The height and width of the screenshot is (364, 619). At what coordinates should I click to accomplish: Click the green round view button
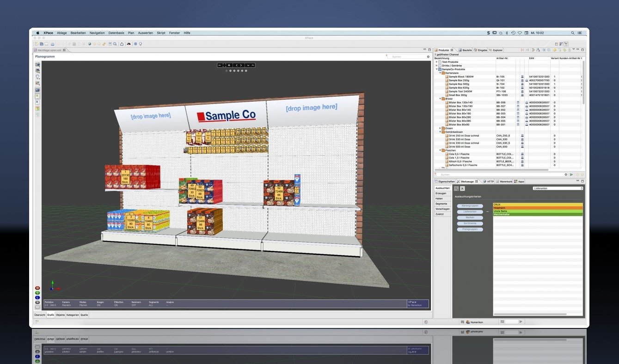[37, 292]
